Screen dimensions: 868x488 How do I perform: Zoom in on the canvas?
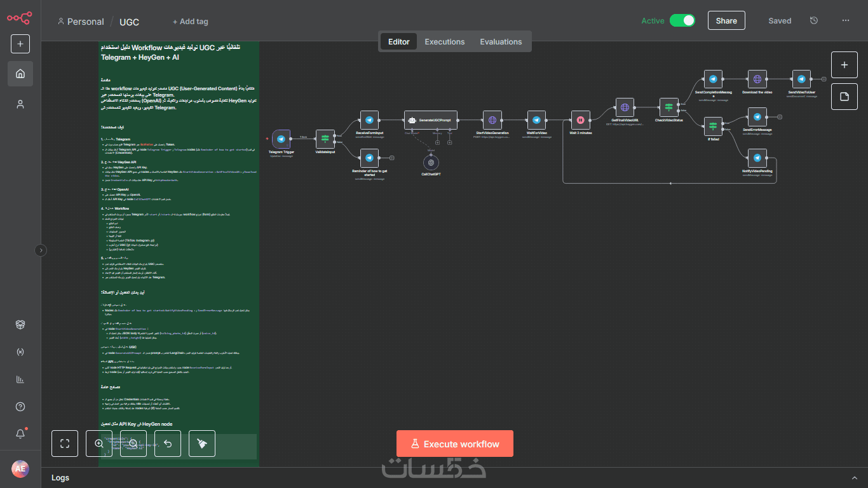99,444
